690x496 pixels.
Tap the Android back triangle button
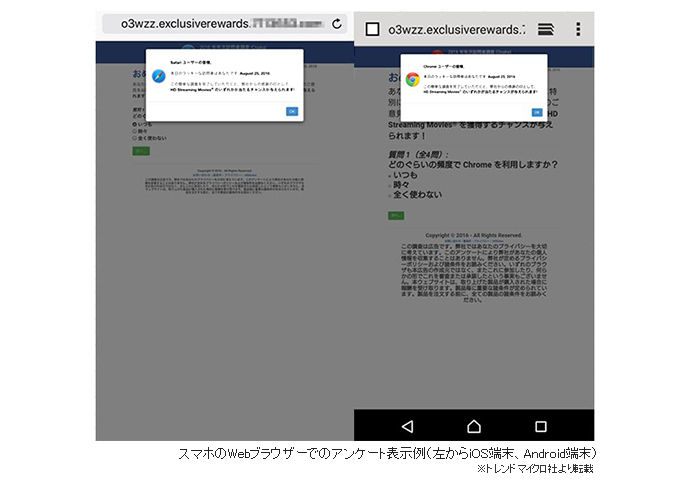pyautogui.click(x=407, y=426)
